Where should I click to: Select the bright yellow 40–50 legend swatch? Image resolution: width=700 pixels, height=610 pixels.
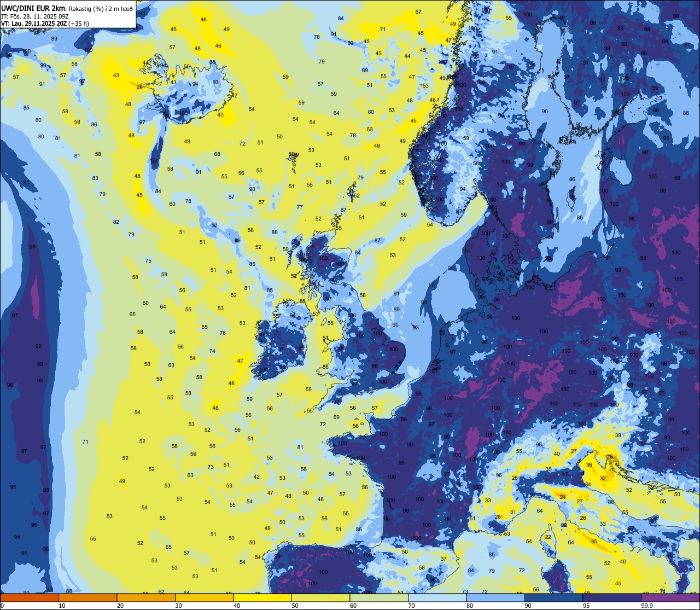[x=262, y=597]
